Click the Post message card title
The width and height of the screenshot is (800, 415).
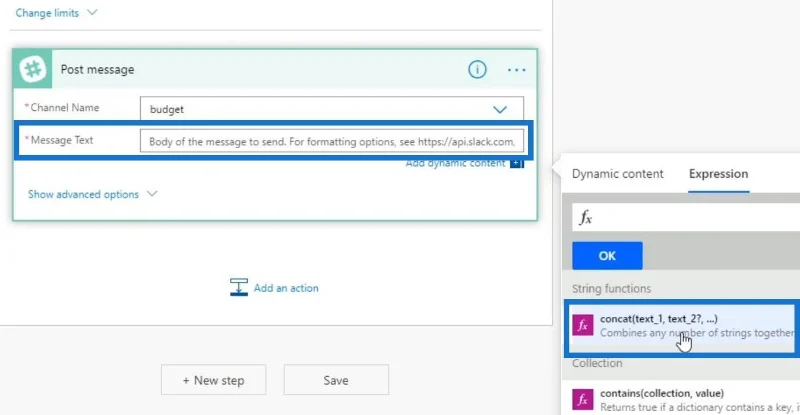[x=97, y=69]
